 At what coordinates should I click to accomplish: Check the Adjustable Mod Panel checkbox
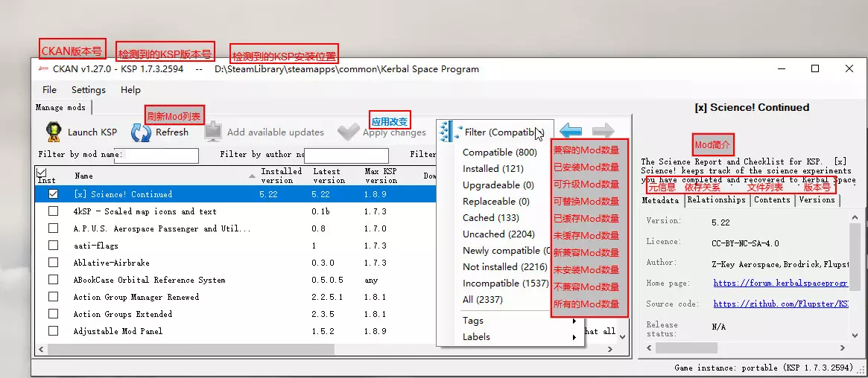(53, 331)
